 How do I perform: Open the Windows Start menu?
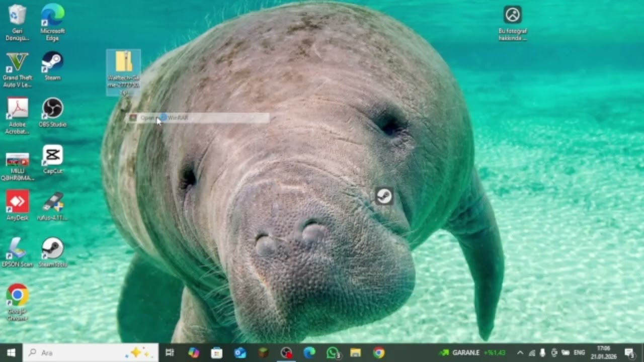pos(11,353)
